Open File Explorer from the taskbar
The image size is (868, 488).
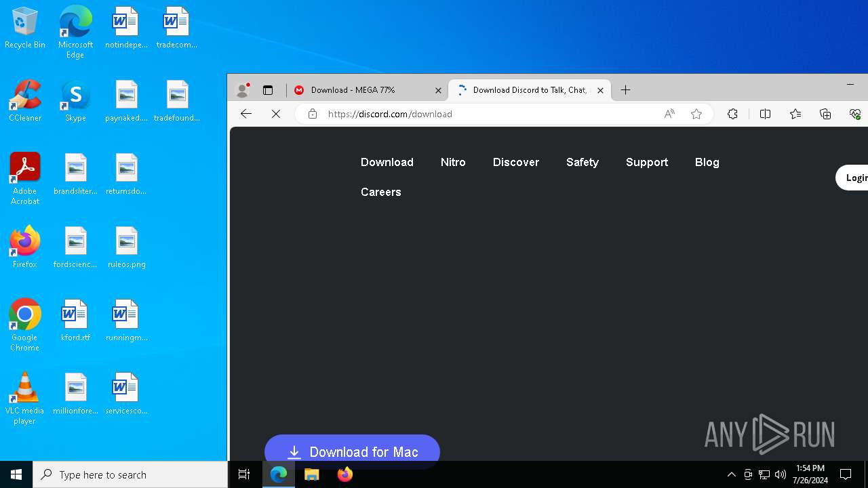click(311, 474)
